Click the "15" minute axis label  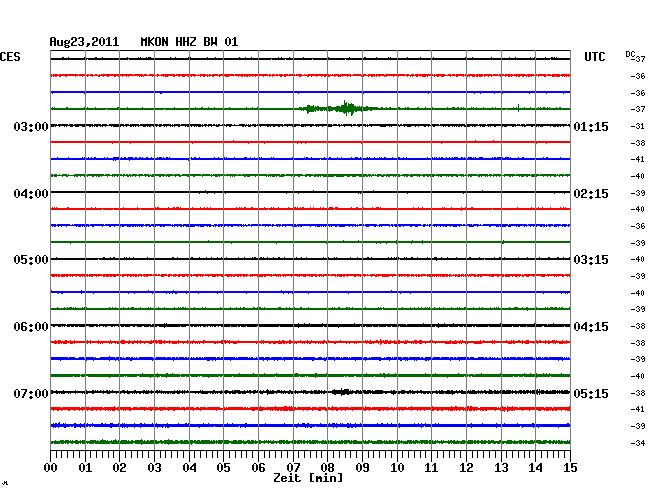click(x=570, y=468)
